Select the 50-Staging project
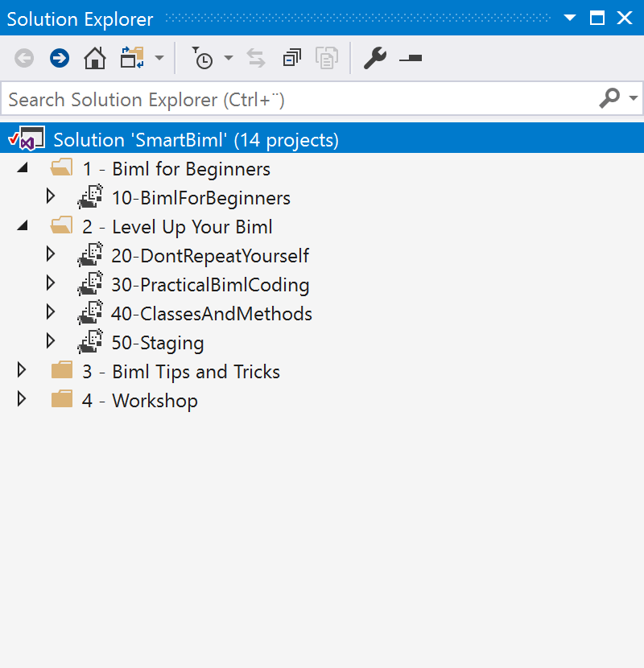 [x=158, y=343]
